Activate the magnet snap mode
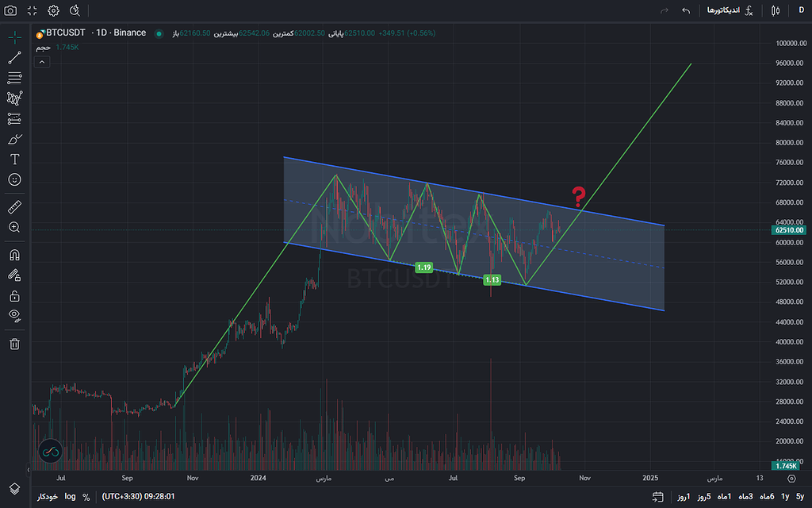 pos(14,256)
